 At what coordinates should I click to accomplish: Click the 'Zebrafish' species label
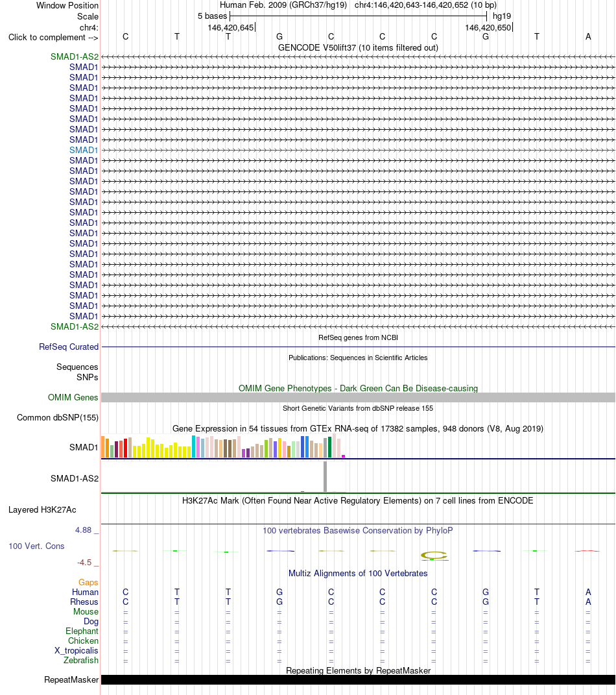coord(80,661)
